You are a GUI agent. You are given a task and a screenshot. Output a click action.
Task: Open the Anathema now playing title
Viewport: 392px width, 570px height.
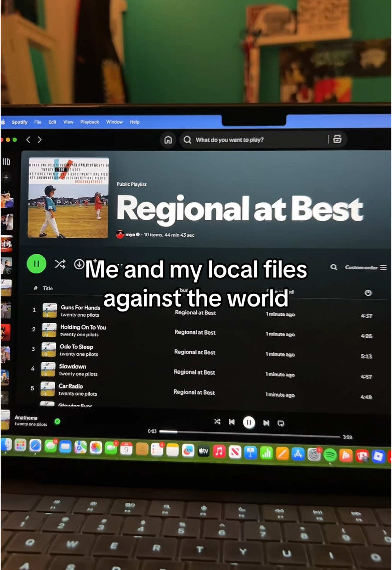point(26,418)
